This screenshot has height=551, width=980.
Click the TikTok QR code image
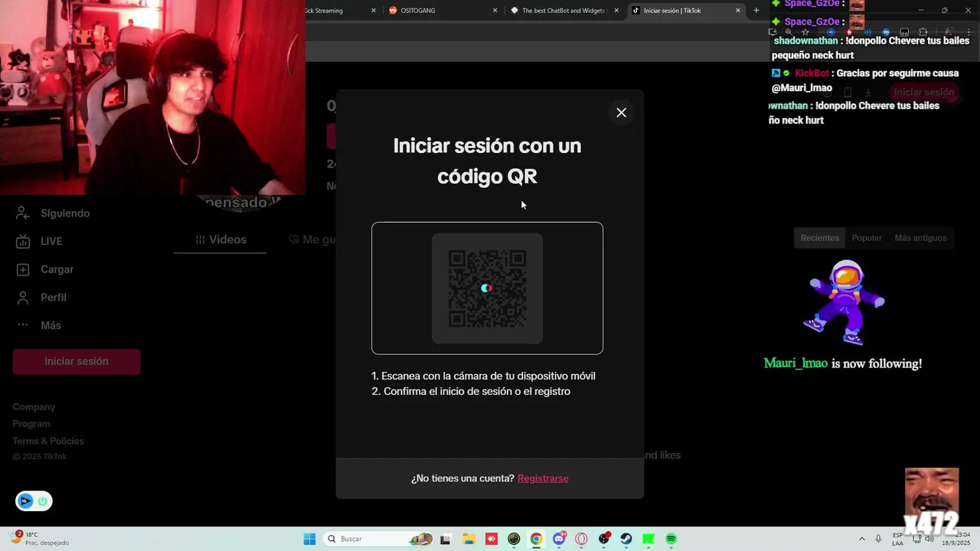tap(487, 289)
